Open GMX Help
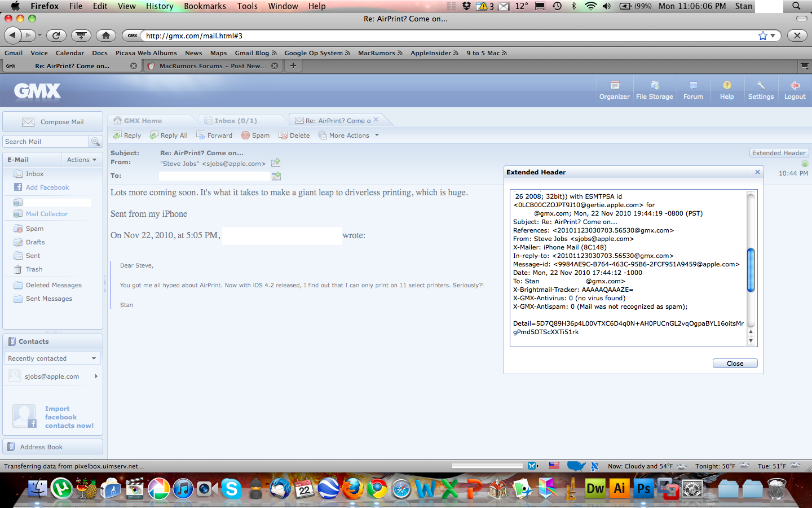This screenshot has width=812, height=508. 727,90
